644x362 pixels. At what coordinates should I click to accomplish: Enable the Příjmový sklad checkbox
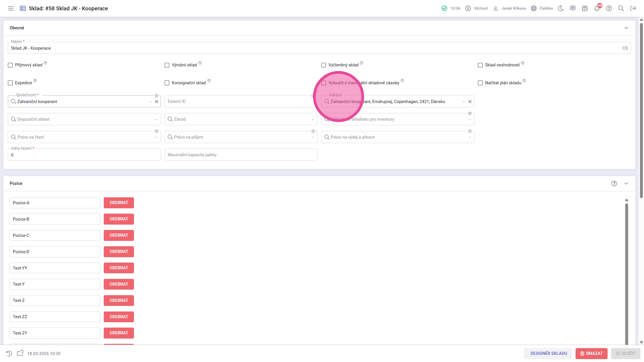click(10, 65)
